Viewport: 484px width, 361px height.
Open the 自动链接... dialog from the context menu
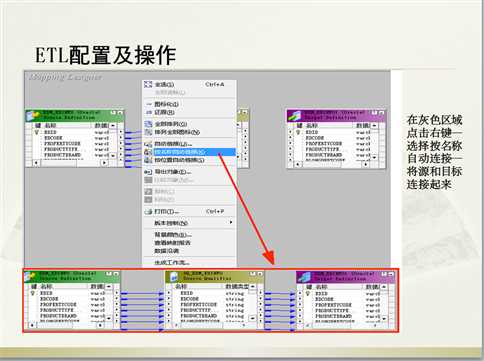(189, 144)
